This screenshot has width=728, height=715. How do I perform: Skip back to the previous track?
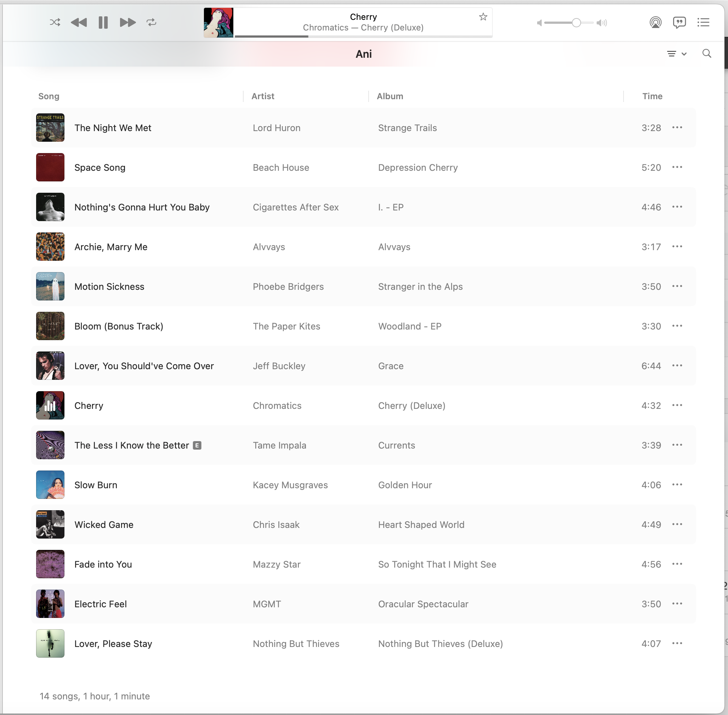pyautogui.click(x=79, y=23)
